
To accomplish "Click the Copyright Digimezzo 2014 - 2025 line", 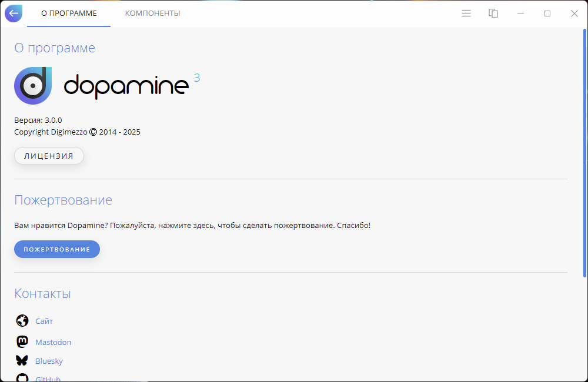I will [77, 132].
